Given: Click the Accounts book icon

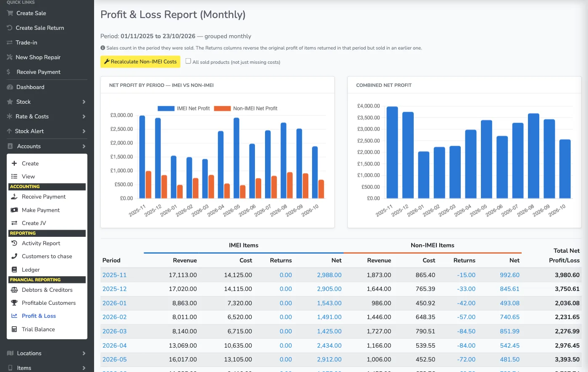Looking at the screenshot, I should pyautogui.click(x=10, y=146).
